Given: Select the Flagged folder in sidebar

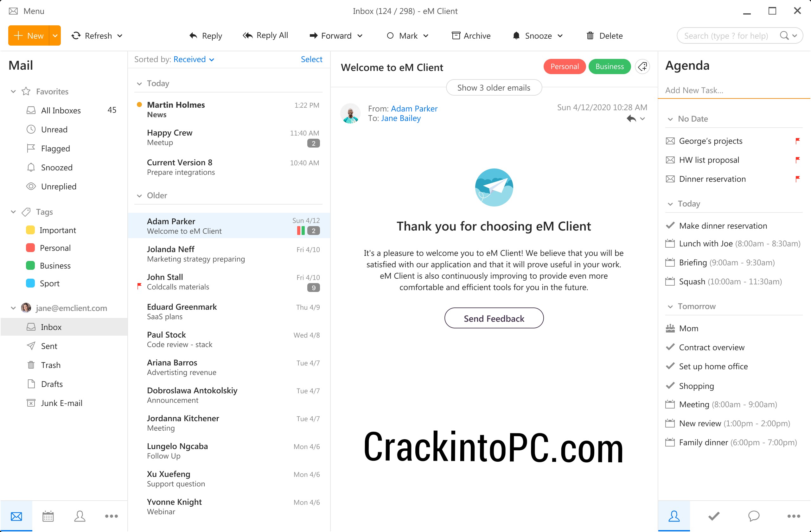Looking at the screenshot, I should 54,149.
